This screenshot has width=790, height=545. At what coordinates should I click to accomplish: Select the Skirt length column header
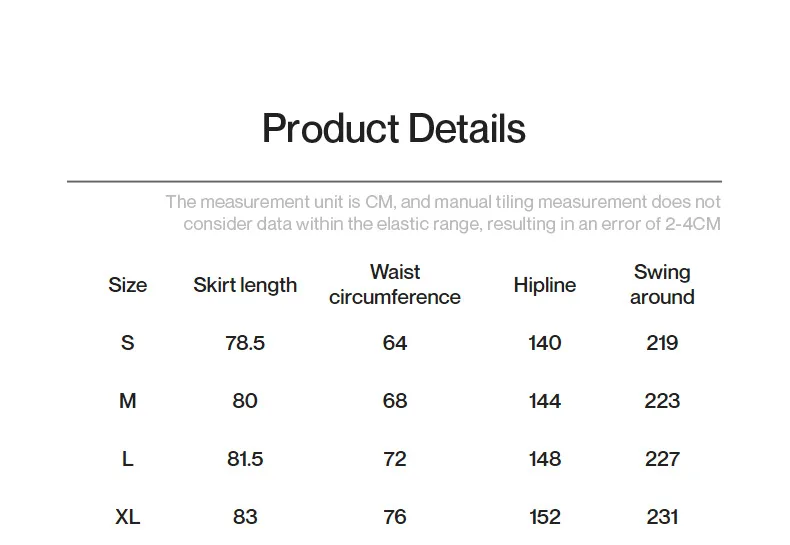tap(245, 285)
